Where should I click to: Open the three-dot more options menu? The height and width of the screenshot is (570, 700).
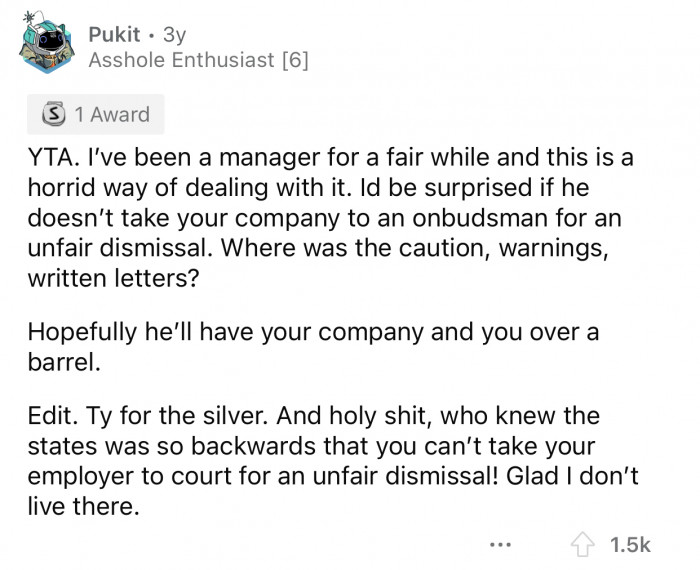point(500,545)
